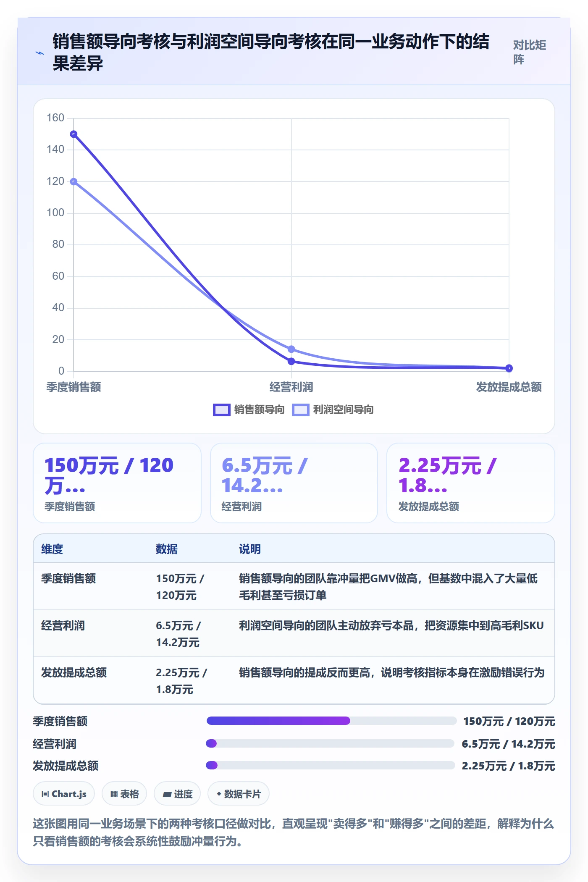Screen dimensions: 588x882
Task: Click the 数据 column header
Action: [167, 549]
